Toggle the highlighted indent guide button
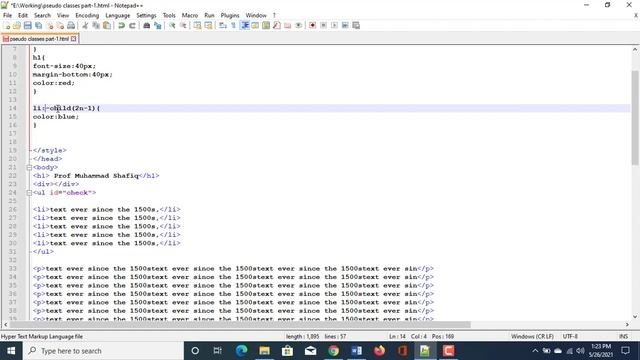640x360 pixels. point(245,25)
